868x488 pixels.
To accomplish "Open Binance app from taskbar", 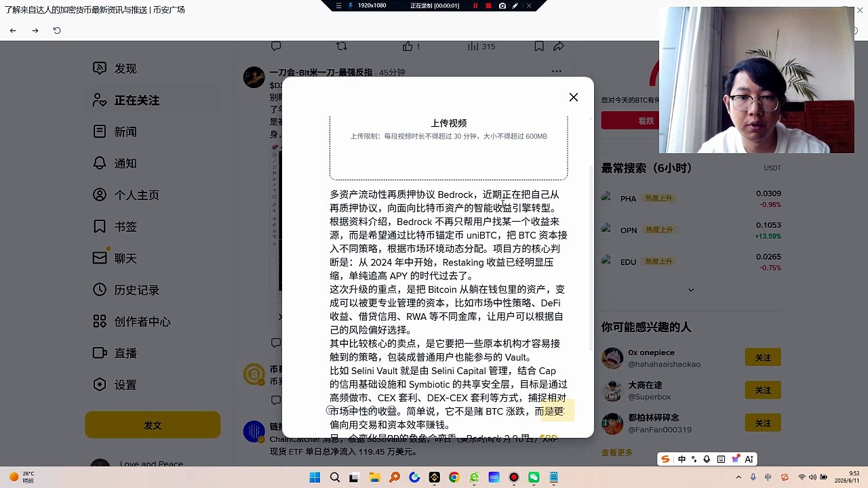I will point(434,477).
